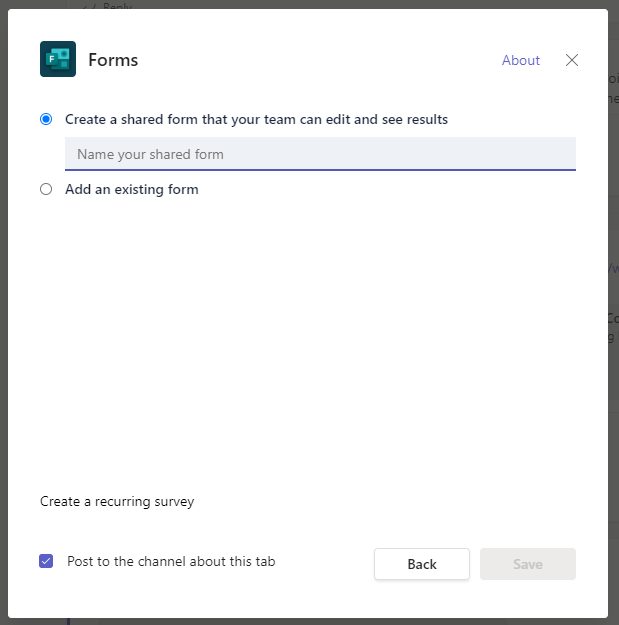The width and height of the screenshot is (619, 625).
Task: Click the partially hidden Reply text behind the dialog
Action: 117,6
